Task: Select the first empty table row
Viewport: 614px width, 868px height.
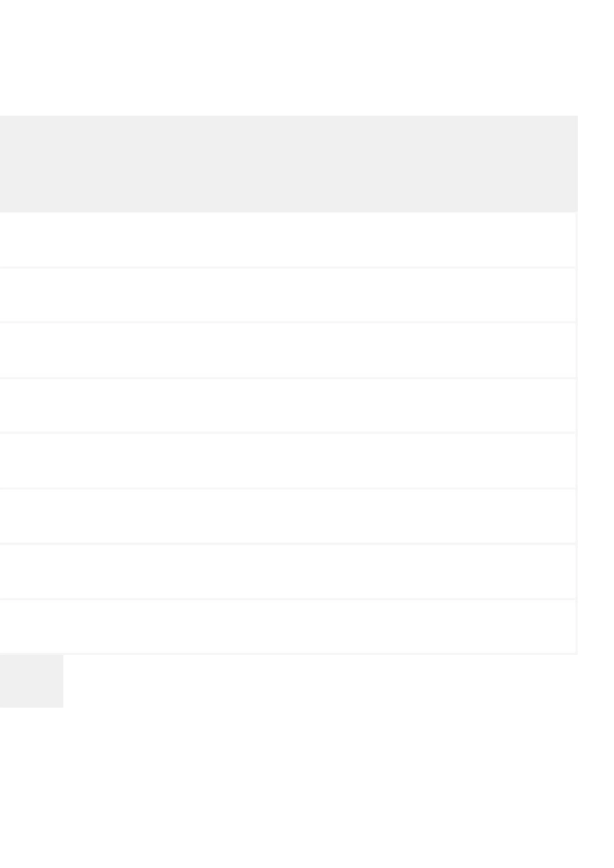Action: pyautogui.click(x=288, y=240)
